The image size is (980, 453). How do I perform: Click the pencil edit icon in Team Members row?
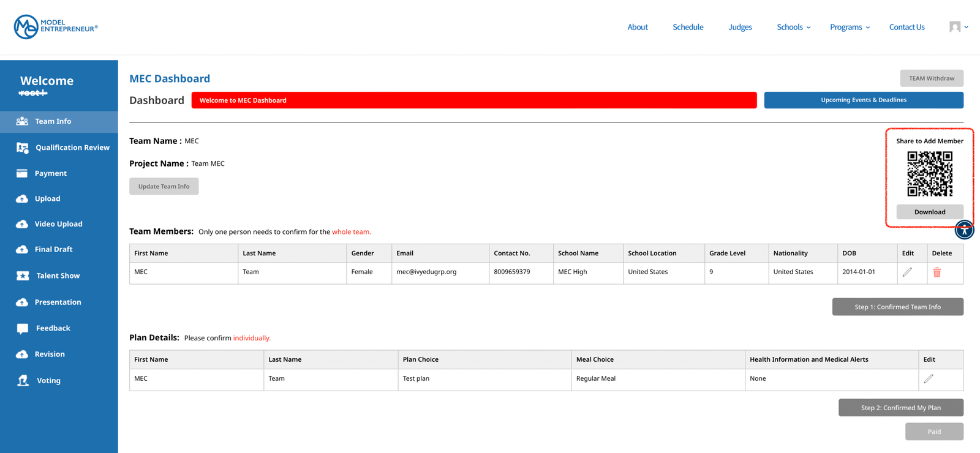(x=907, y=272)
